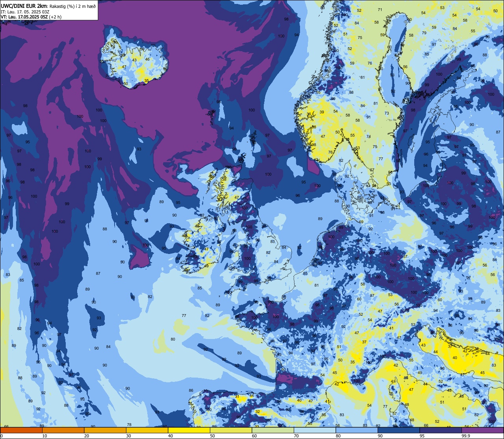This screenshot has height=439, width=504.
Task: Click the title 'UWC/DINI EUR 2km'
Action: 24,6
